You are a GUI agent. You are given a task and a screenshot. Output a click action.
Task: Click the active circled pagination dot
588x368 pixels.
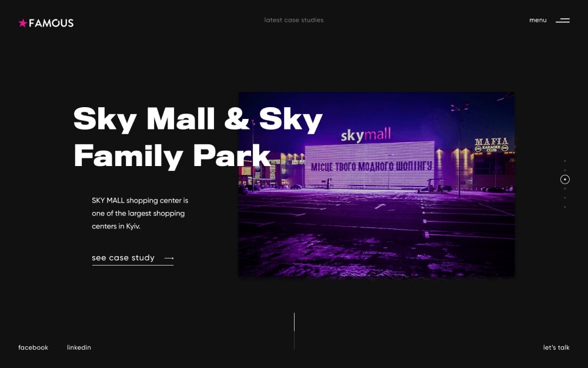565,180
